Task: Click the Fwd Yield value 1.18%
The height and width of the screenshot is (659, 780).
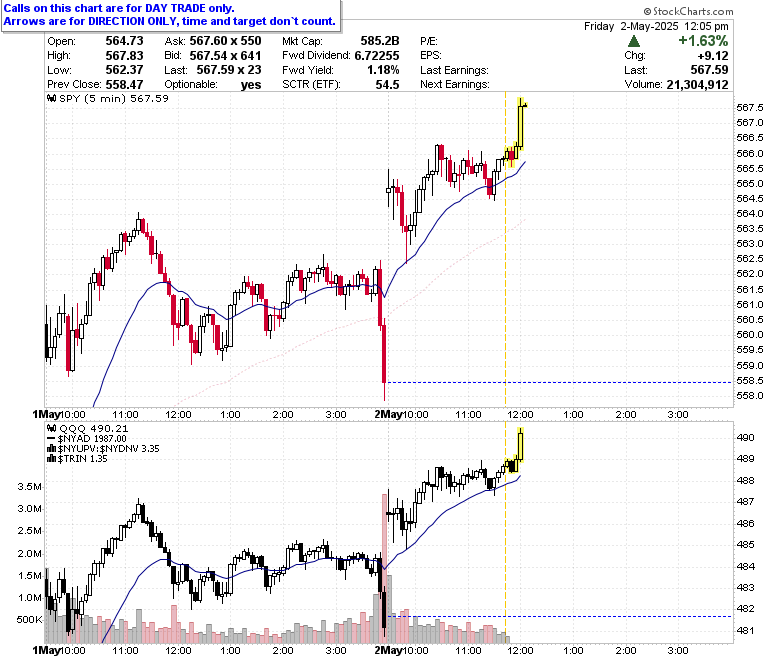Action: tap(383, 70)
